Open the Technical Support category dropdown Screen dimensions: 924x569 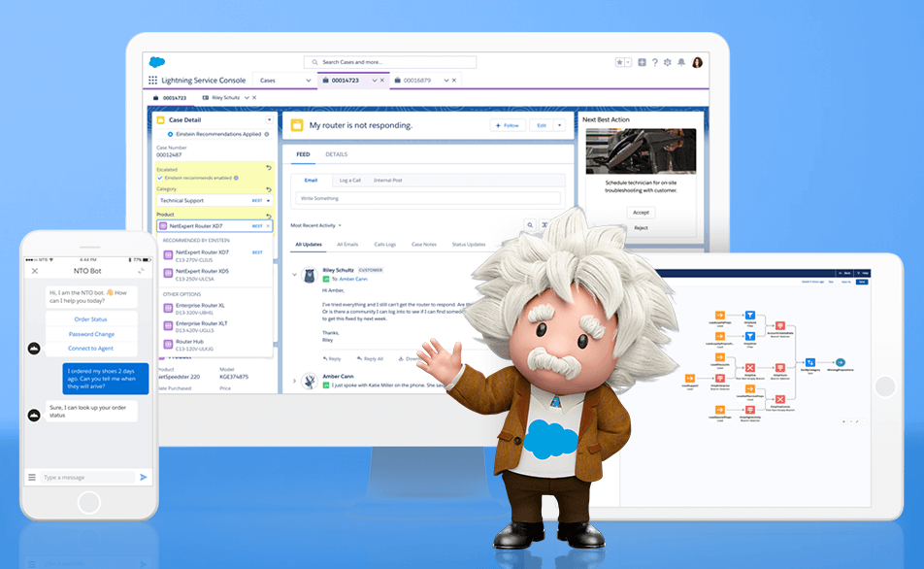tap(268, 201)
